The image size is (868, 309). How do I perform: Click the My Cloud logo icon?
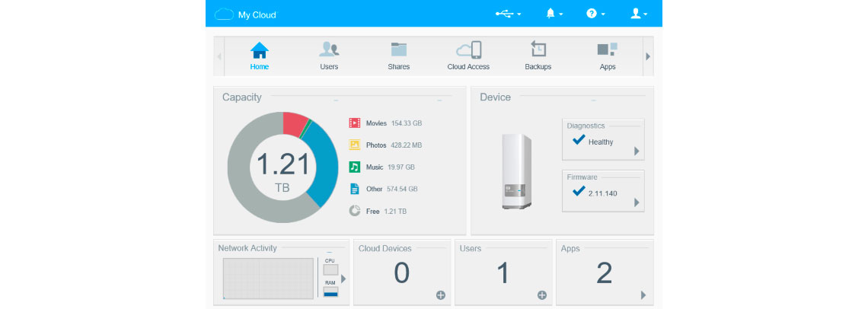point(224,14)
